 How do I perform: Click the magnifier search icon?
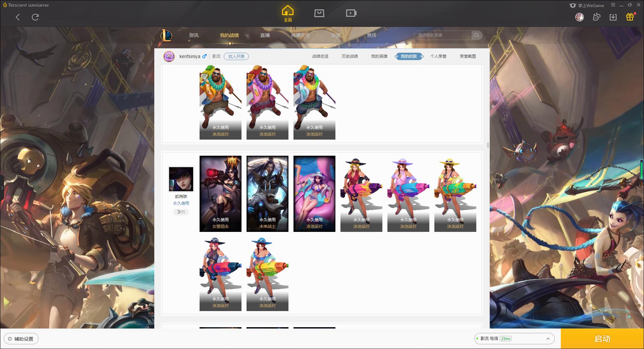click(x=477, y=35)
